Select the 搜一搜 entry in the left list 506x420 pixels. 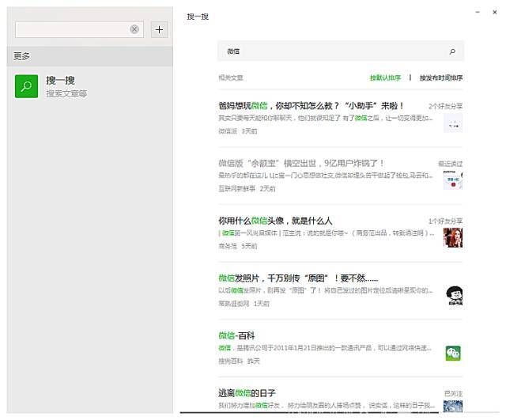[89, 86]
